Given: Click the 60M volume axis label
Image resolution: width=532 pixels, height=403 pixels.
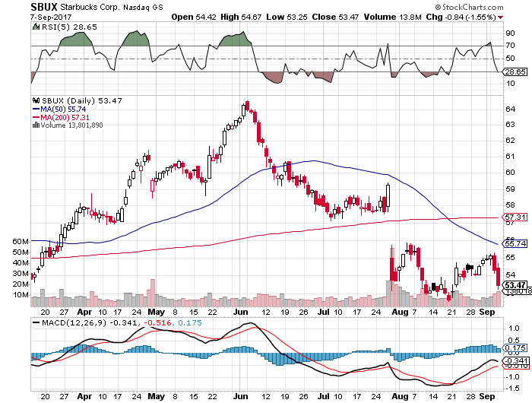Looking at the screenshot, I should point(21,241).
